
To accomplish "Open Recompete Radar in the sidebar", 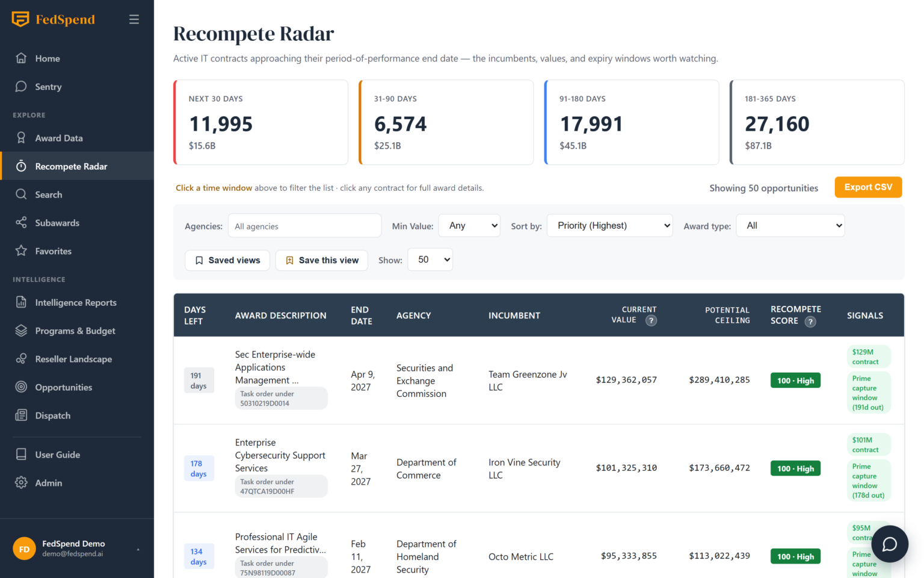I will point(77,166).
